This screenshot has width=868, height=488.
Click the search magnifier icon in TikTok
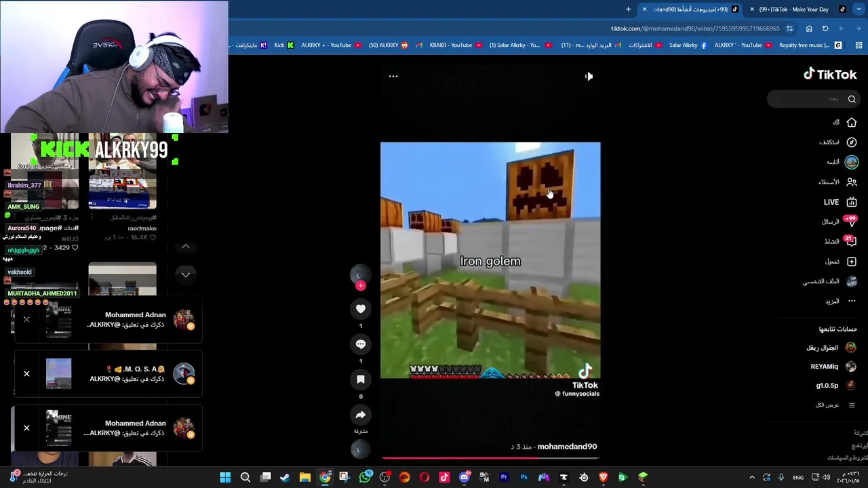click(x=852, y=99)
